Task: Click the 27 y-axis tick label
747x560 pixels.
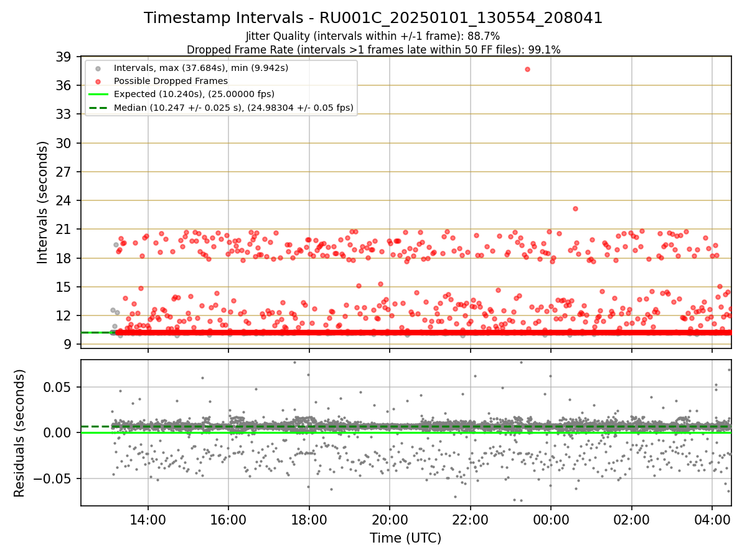Action: click(63, 172)
